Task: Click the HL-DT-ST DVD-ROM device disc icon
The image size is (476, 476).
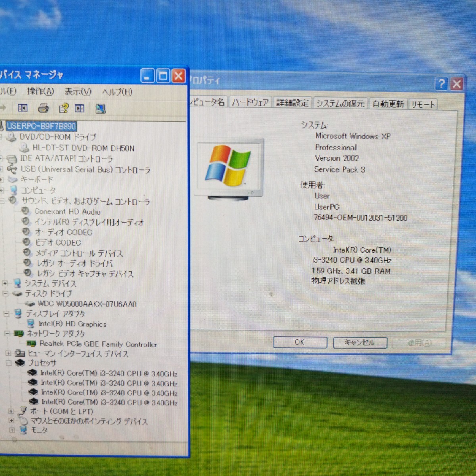Action: (25, 148)
